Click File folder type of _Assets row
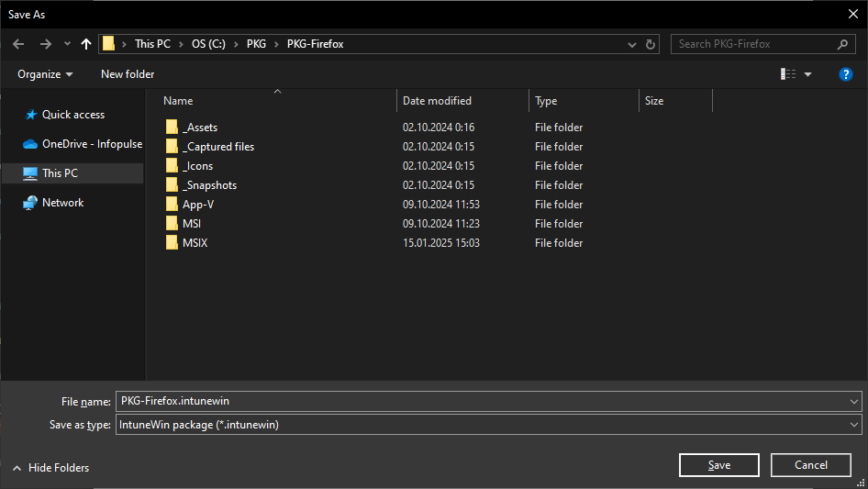Image resolution: width=868 pixels, height=489 pixels. (559, 128)
